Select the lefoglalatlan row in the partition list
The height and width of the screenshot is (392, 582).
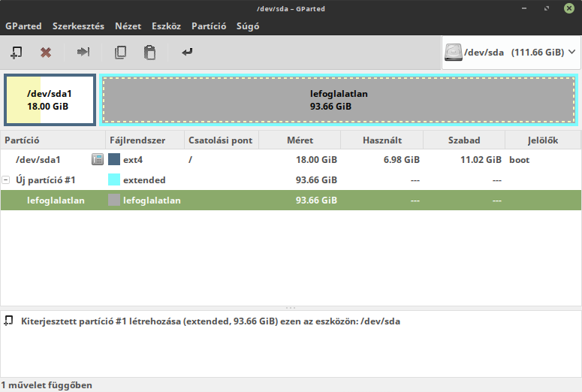pos(291,200)
